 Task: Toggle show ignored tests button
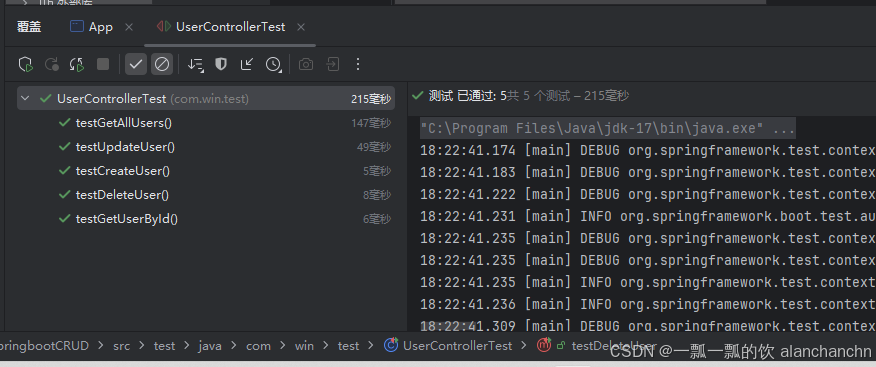tap(162, 64)
